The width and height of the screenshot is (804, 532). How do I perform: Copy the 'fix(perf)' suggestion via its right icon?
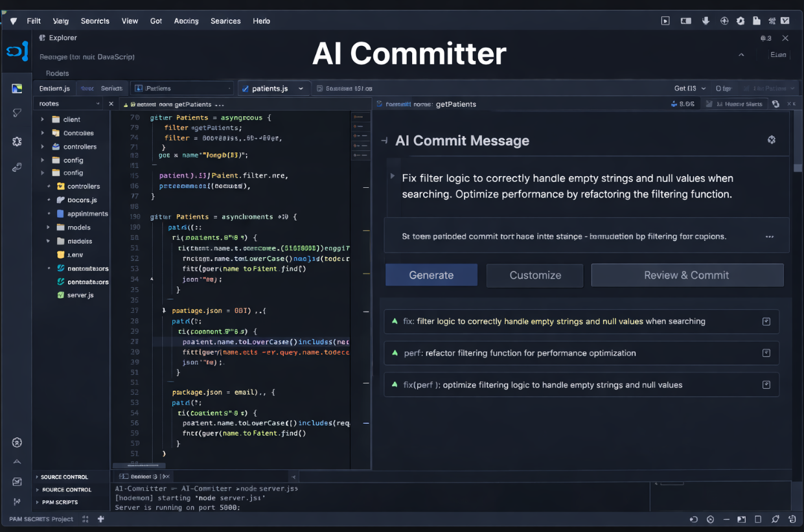tap(766, 385)
